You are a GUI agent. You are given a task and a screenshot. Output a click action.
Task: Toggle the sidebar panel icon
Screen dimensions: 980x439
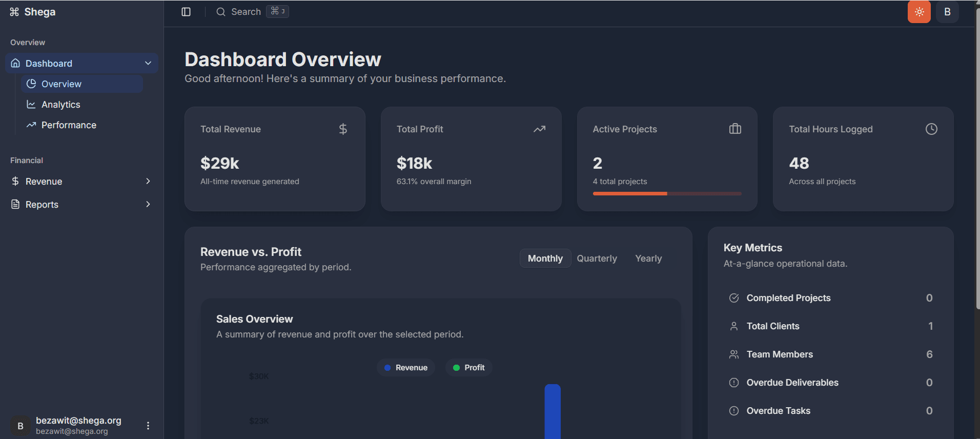[186, 12]
